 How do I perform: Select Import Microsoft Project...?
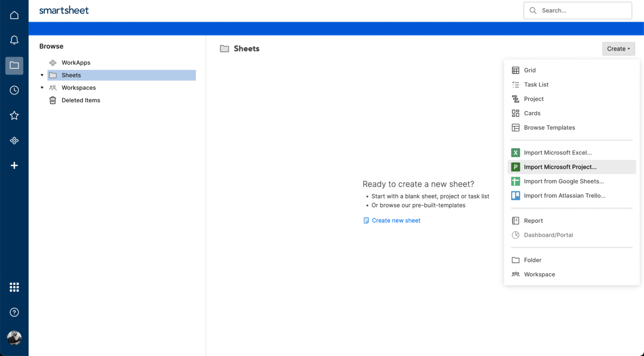572,167
